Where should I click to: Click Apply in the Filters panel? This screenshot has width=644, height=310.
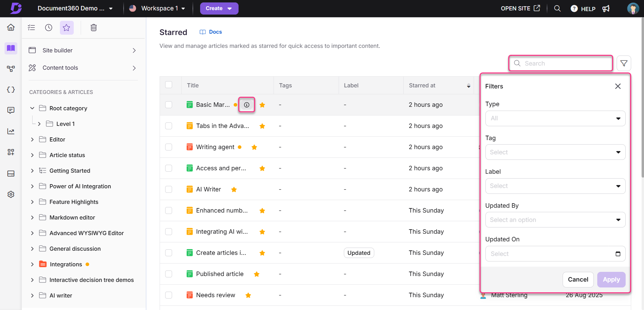(x=611, y=279)
